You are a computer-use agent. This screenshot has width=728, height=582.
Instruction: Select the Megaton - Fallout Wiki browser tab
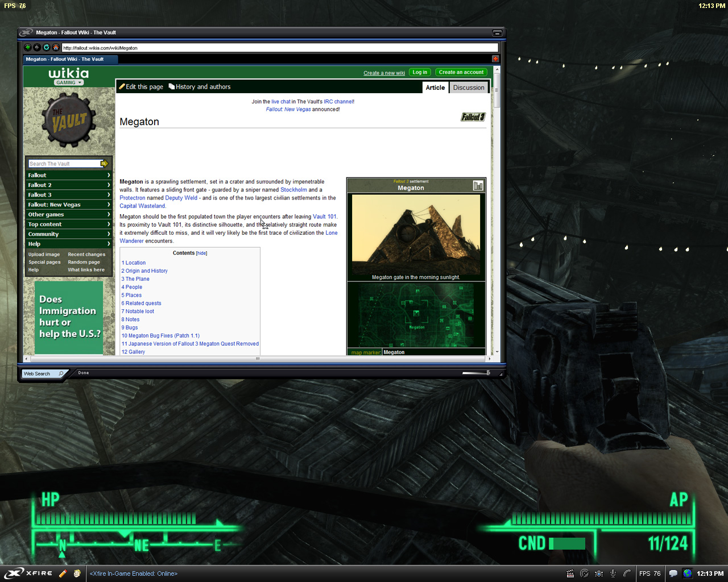click(x=69, y=59)
